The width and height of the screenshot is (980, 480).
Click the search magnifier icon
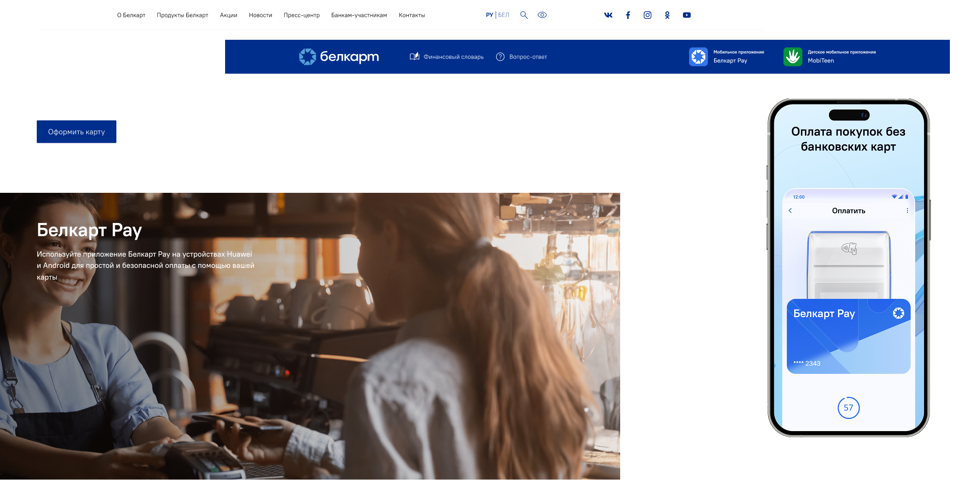click(x=524, y=15)
